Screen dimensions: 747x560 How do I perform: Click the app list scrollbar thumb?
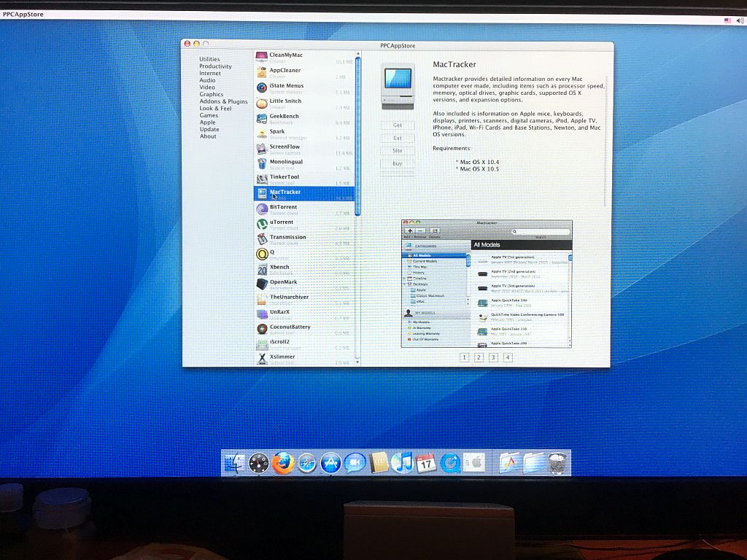[357, 136]
